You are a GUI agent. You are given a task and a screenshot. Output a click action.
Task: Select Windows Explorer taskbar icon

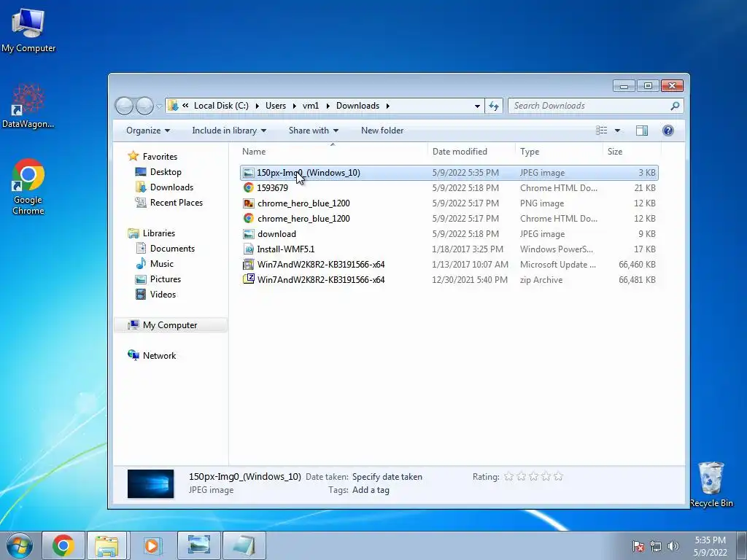[107, 545]
